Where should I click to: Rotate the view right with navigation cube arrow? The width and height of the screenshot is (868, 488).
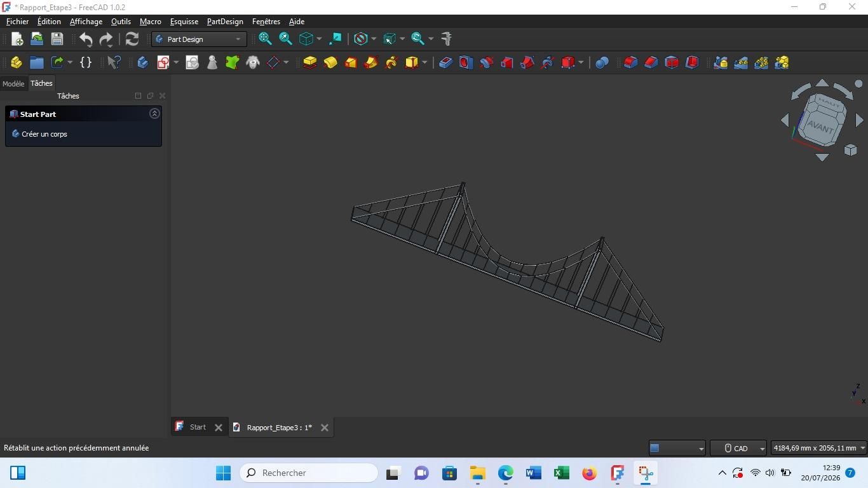coord(859,119)
